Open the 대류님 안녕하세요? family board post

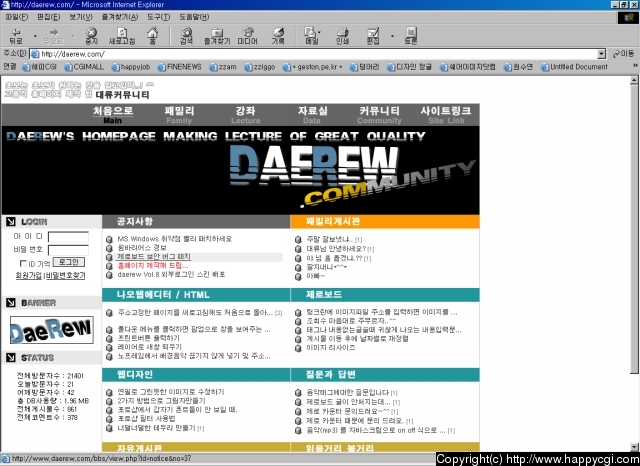click(336, 249)
